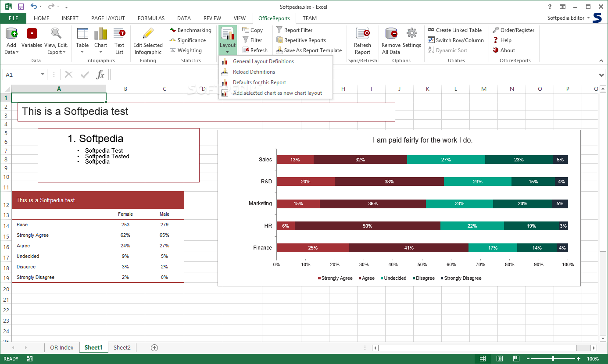Screen dimensions: 608x364
Task: Add a new sheet with plus button
Action: click(154, 347)
